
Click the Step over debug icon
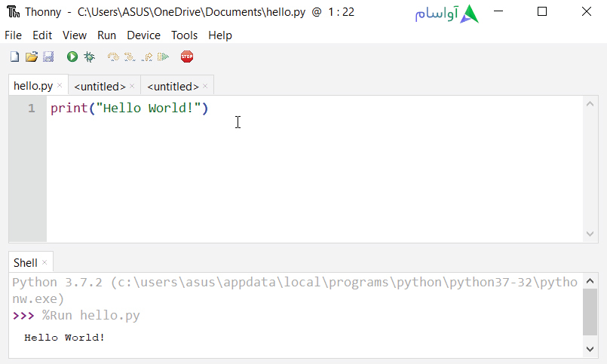[113, 57]
